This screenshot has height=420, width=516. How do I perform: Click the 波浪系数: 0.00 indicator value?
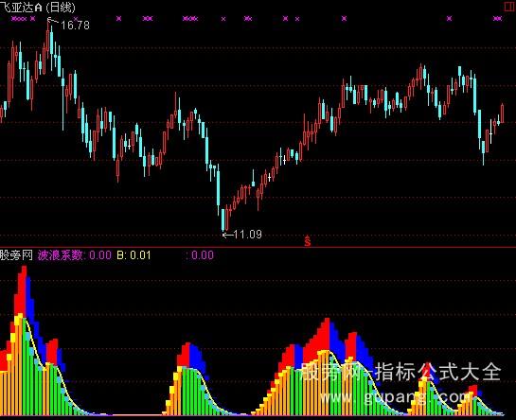(75, 254)
